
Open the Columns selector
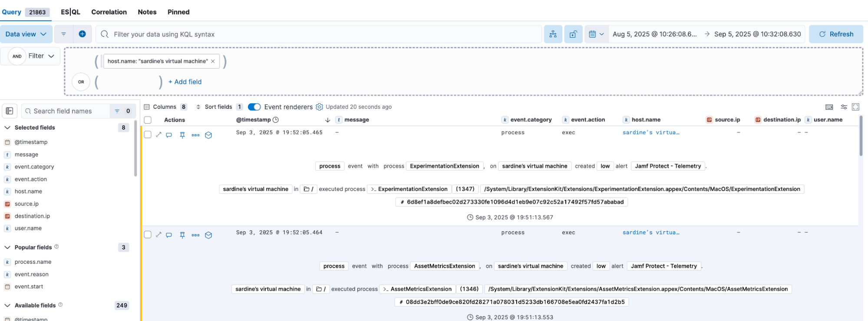165,107
